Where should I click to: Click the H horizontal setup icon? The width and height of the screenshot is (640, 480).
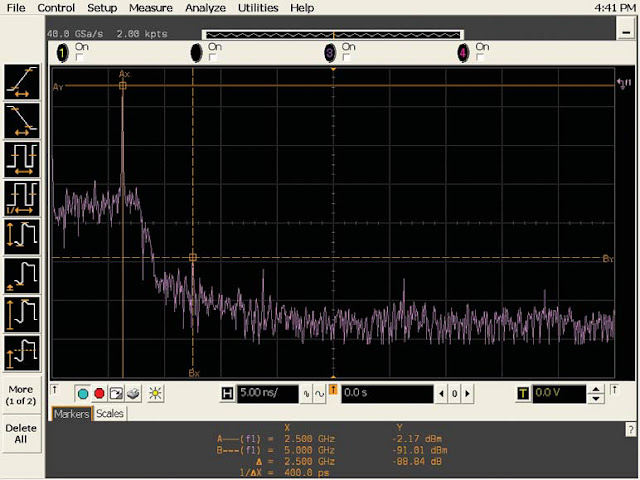(x=227, y=393)
